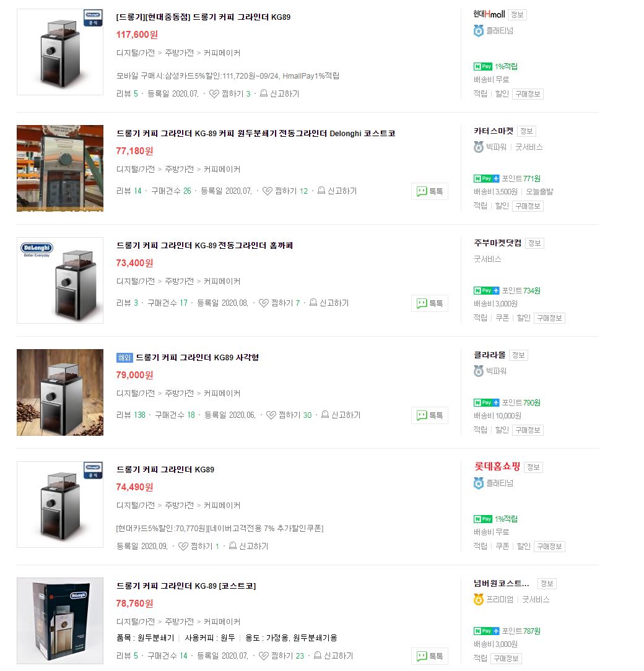The height and width of the screenshot is (671, 644).
Task: Open the 드롱기 커피 그라인더 KG-89 [코스트코] title
Action: click(x=186, y=586)
